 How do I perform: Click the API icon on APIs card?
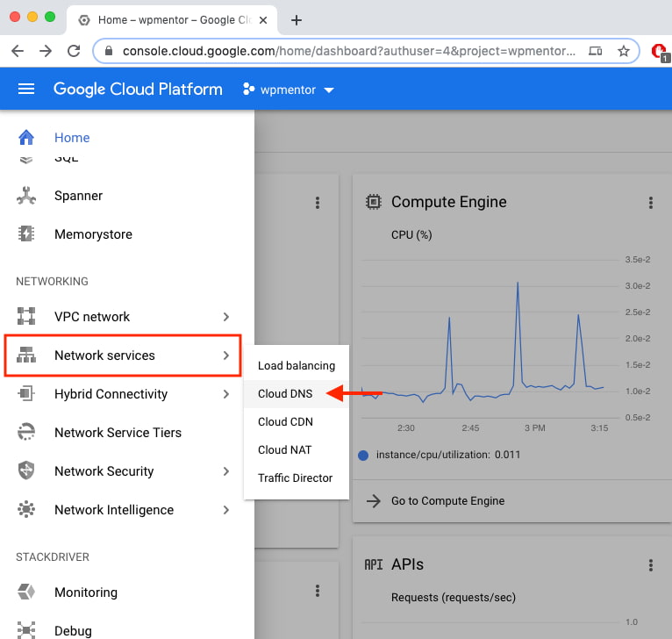374,564
